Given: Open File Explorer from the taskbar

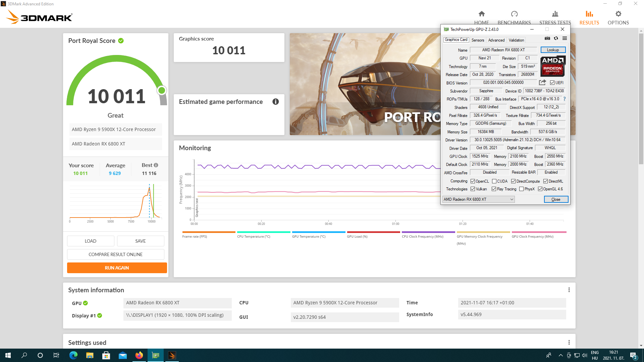Looking at the screenshot, I should [x=90, y=355].
